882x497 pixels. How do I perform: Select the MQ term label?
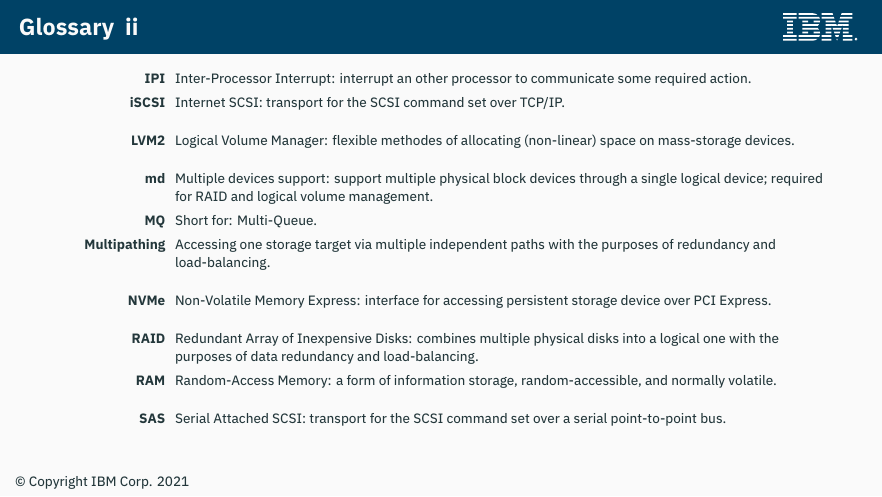tap(154, 221)
